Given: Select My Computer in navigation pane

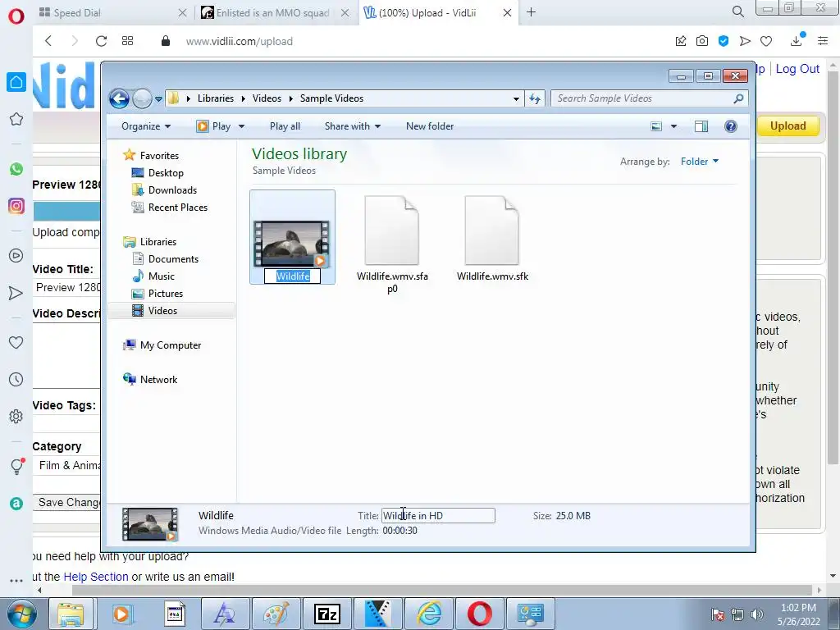Looking at the screenshot, I should pos(162,345).
